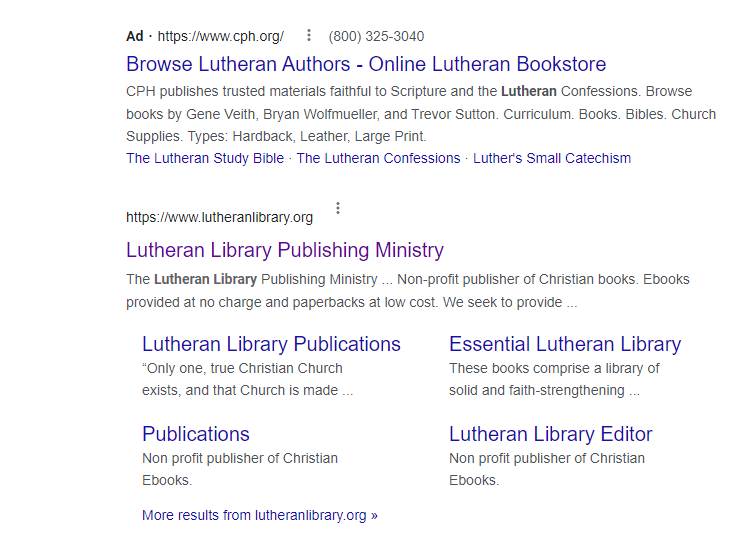Open the Publications sublink
This screenshot has height=555, width=744.
196,434
